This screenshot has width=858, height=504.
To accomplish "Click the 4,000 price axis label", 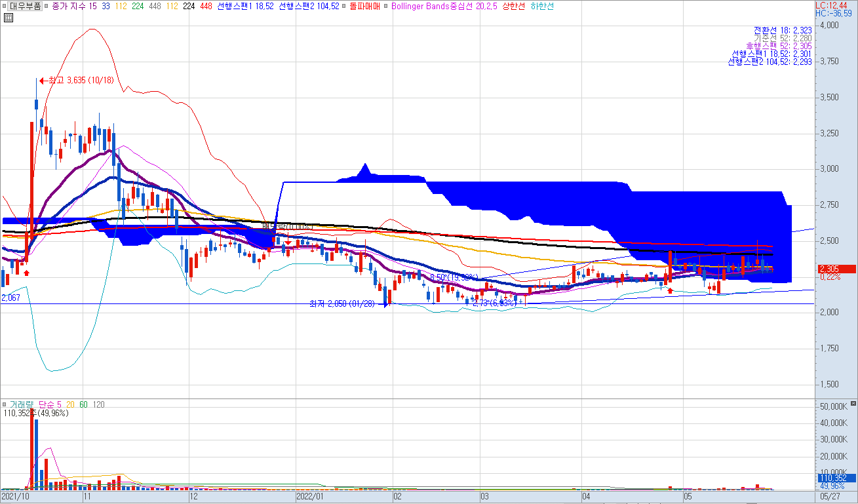I will 829,26.
